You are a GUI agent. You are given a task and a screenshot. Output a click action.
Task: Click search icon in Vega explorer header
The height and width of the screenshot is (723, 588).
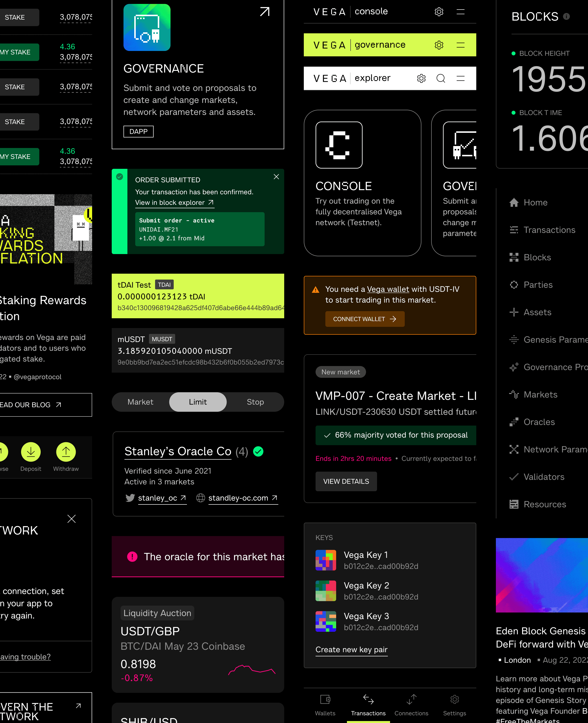pyautogui.click(x=441, y=79)
